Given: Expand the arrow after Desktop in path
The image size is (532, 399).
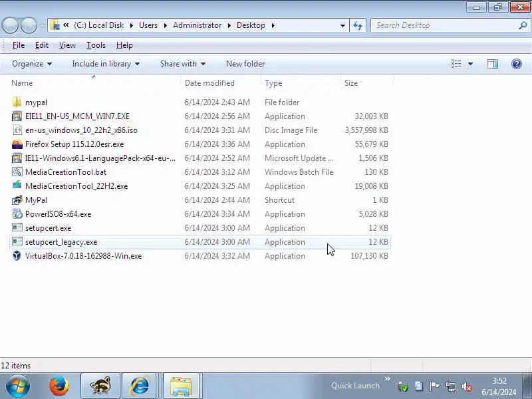Looking at the screenshot, I should [273, 25].
